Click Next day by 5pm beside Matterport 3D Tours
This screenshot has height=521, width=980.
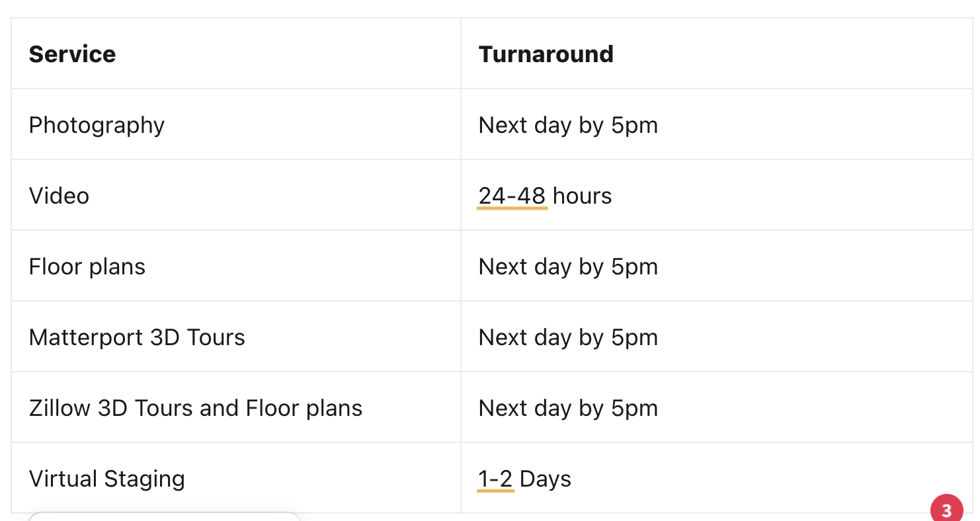tap(568, 337)
